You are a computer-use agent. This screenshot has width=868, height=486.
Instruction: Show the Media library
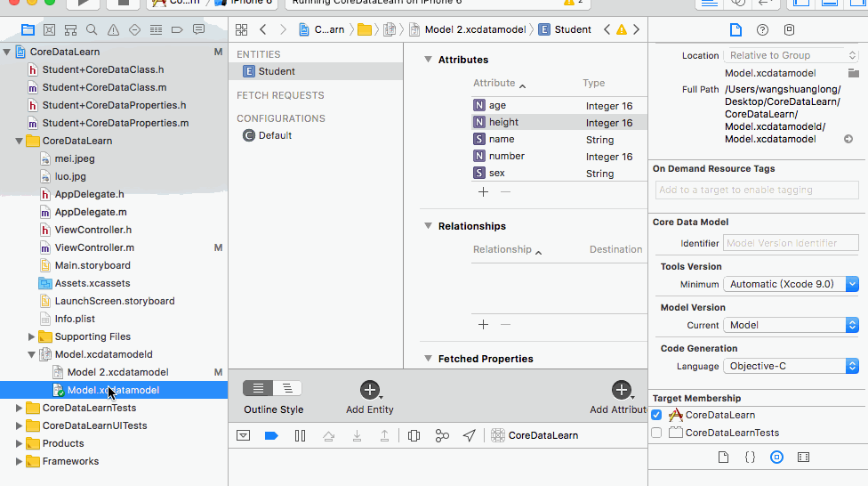(803, 458)
